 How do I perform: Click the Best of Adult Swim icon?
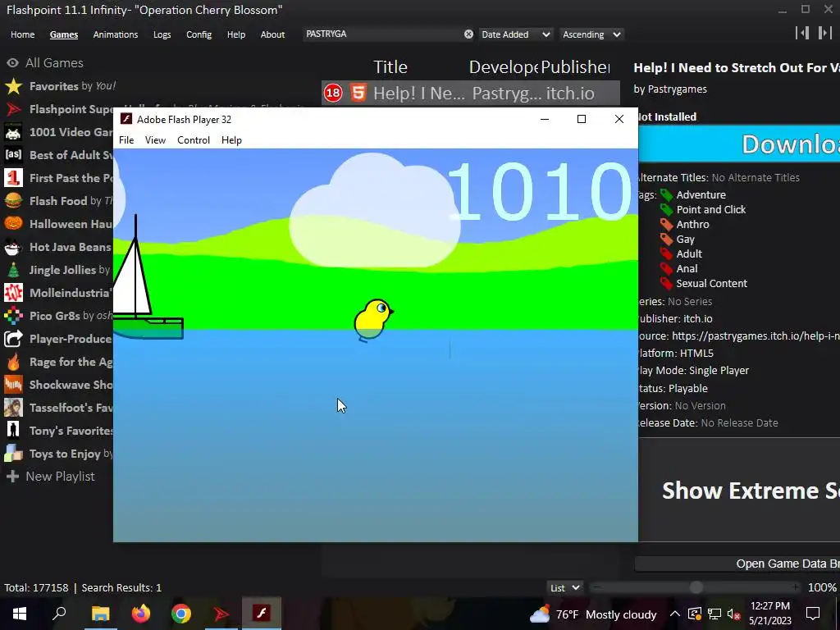tap(13, 155)
